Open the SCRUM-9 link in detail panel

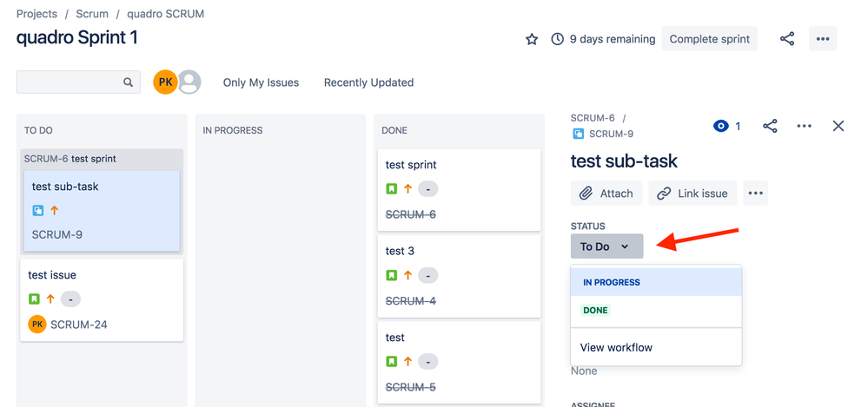[611, 134]
